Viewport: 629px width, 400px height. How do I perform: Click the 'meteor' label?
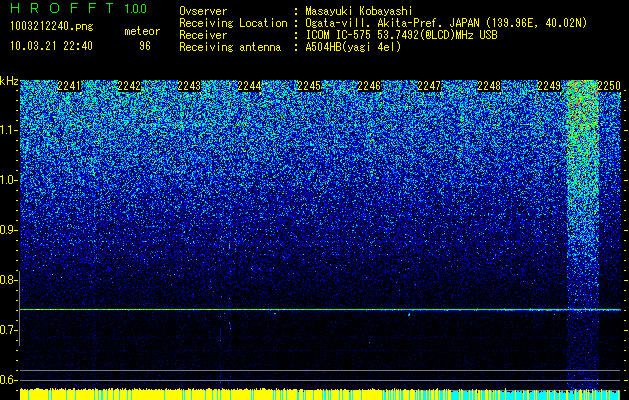142,31
